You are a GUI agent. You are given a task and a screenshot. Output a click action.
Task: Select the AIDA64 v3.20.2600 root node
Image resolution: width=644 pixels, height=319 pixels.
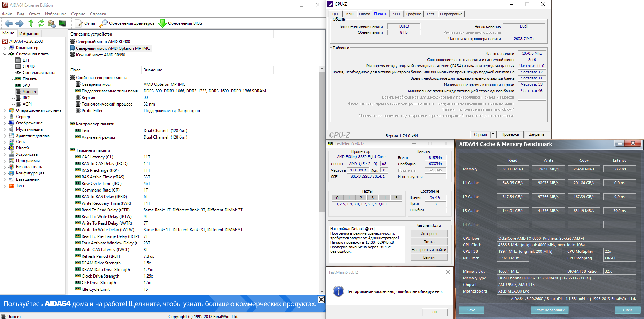26,41
